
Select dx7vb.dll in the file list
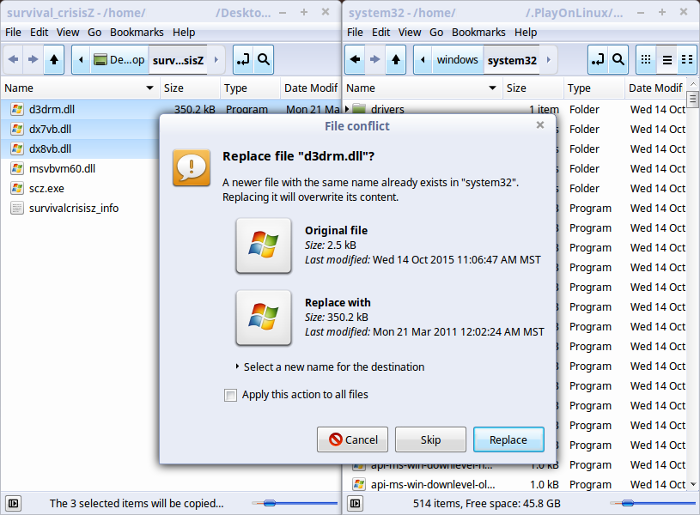tap(80, 129)
